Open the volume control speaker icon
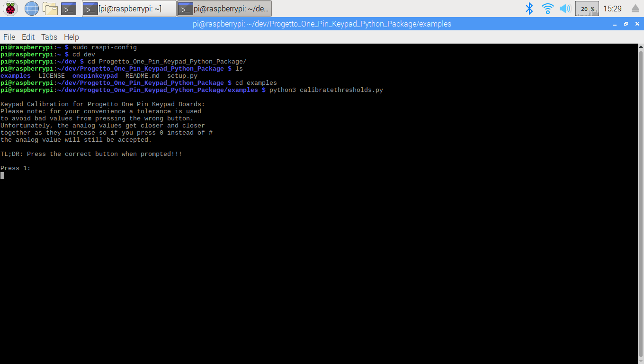This screenshot has height=364, width=644. pyautogui.click(x=565, y=9)
